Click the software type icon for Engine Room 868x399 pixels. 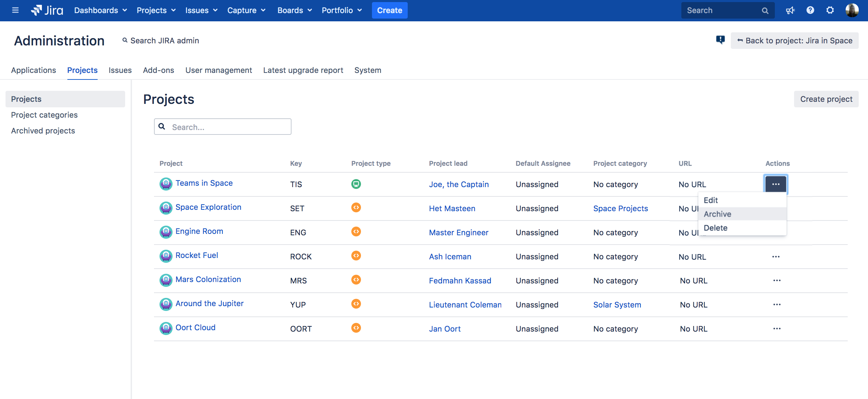click(356, 231)
